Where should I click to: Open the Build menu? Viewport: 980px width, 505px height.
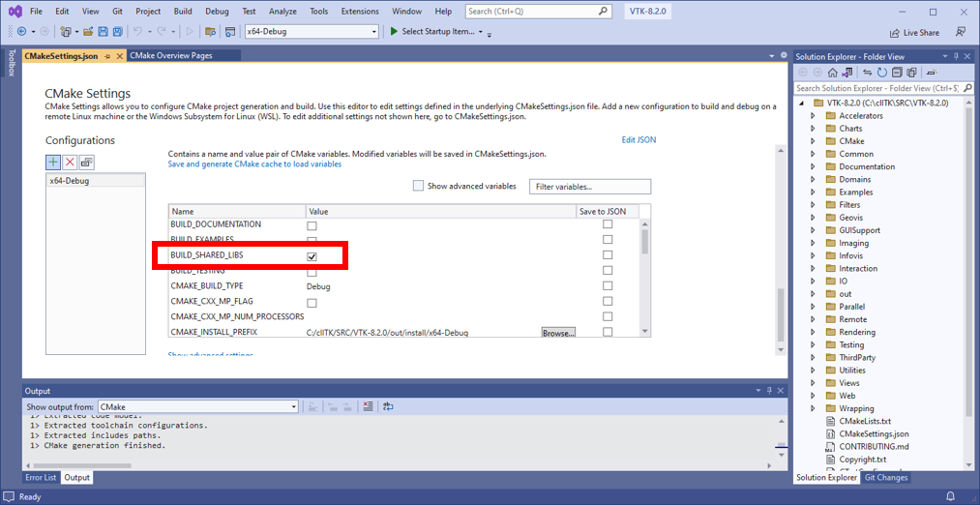(183, 12)
